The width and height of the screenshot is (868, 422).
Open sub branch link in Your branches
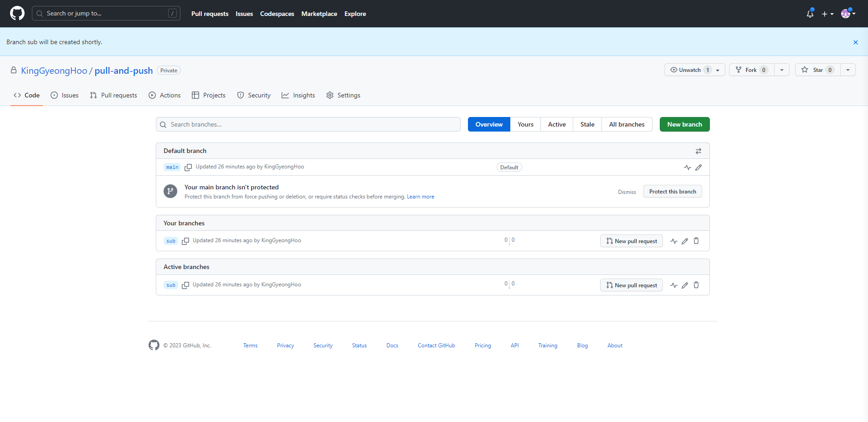tap(171, 241)
